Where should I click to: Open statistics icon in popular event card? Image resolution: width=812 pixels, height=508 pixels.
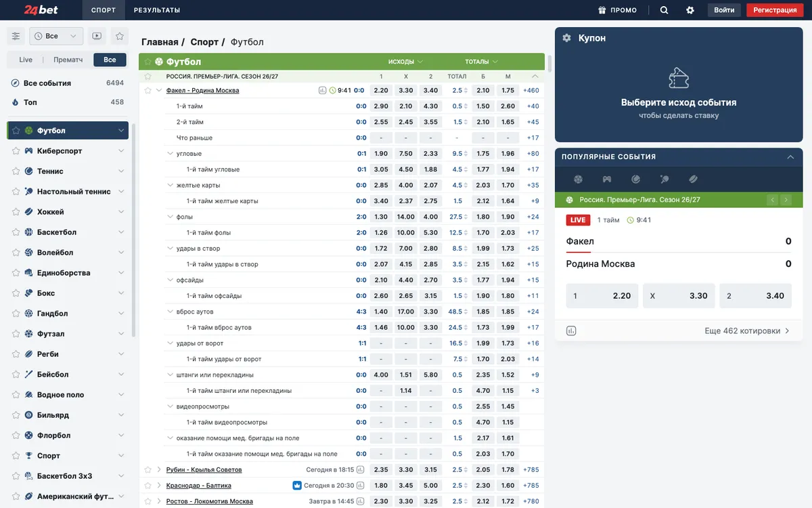click(x=572, y=331)
